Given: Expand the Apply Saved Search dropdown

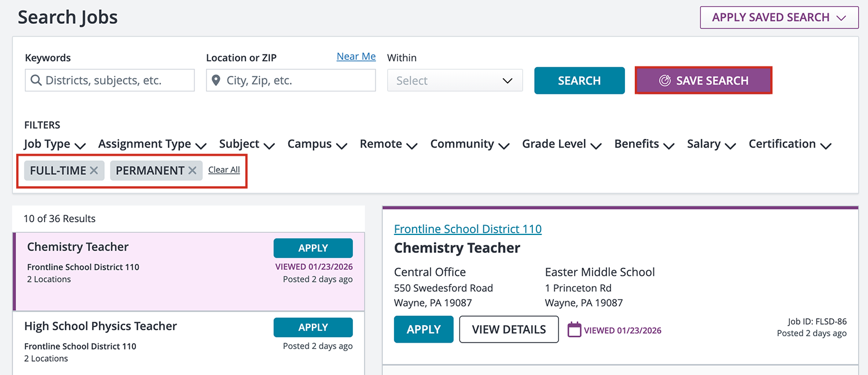Looking at the screenshot, I should 779,17.
